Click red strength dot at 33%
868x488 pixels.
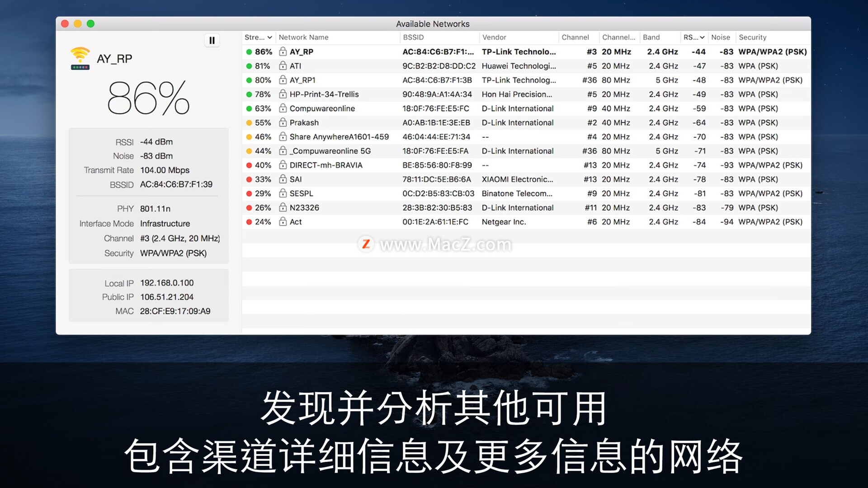click(x=249, y=179)
